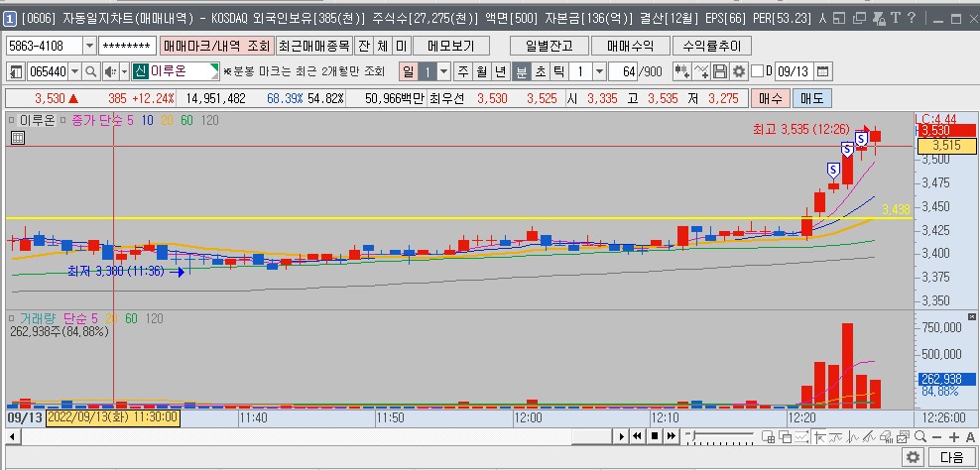Viewport: 980px width, 470px height.
Task: Click the play button in chart replay controls
Action: [621, 436]
